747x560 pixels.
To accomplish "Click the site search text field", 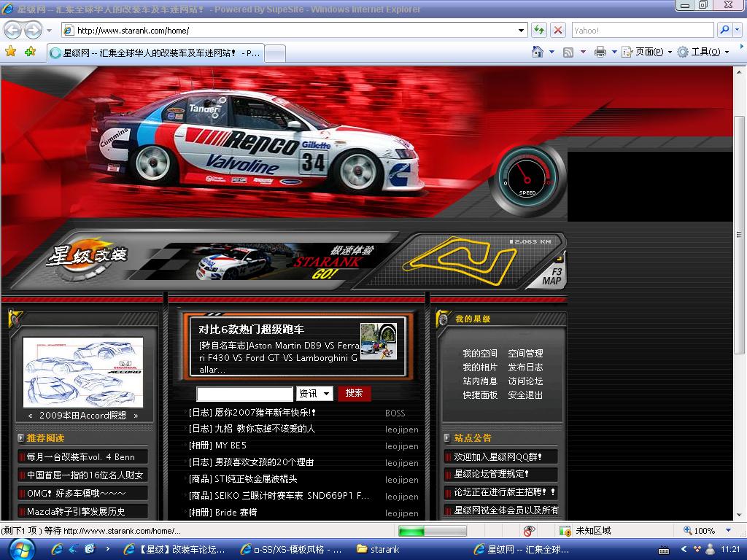I will tap(245, 394).
